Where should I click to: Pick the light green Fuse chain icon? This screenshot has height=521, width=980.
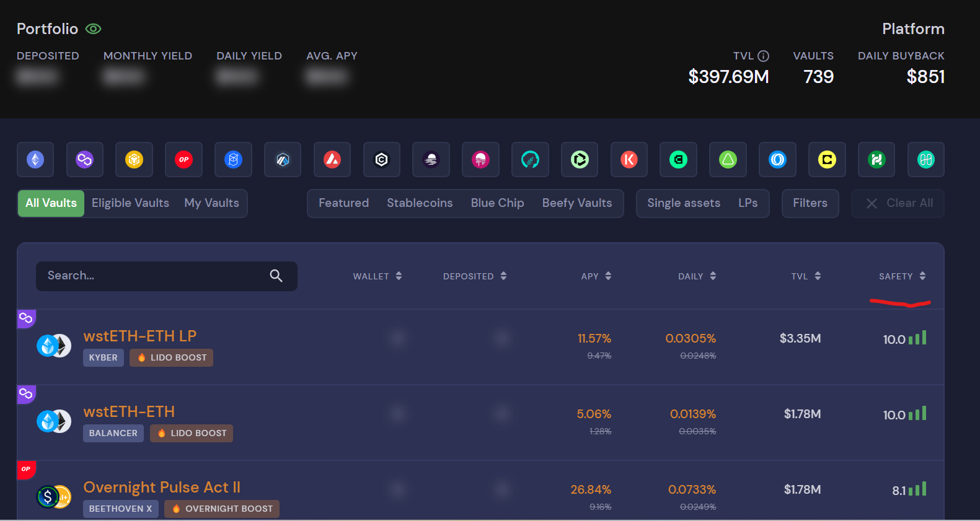(580, 160)
